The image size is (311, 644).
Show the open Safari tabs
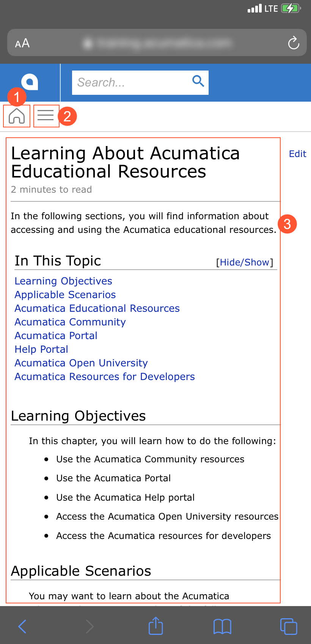[x=288, y=626]
